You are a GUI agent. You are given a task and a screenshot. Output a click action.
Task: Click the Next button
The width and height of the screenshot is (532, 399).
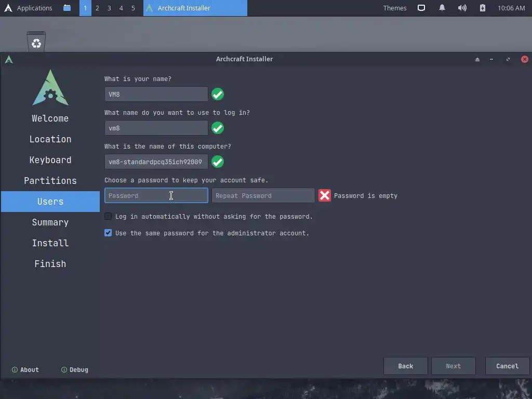453,366
